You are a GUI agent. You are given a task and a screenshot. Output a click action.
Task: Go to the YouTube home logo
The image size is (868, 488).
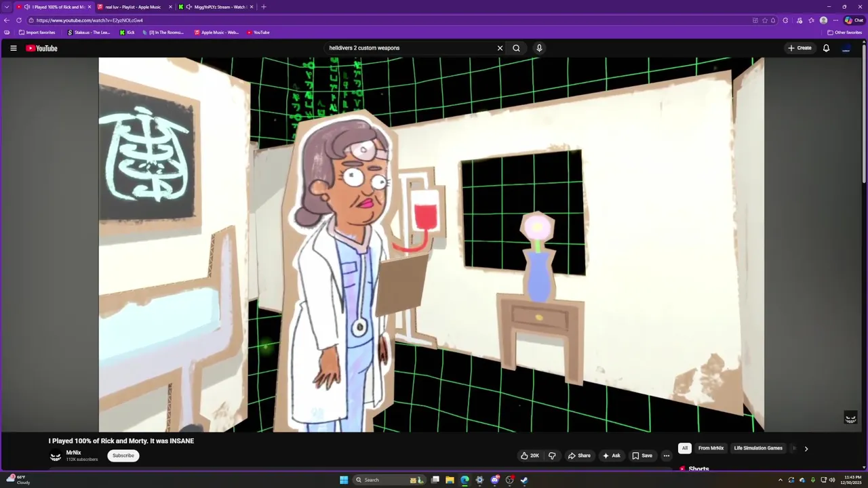(41, 48)
